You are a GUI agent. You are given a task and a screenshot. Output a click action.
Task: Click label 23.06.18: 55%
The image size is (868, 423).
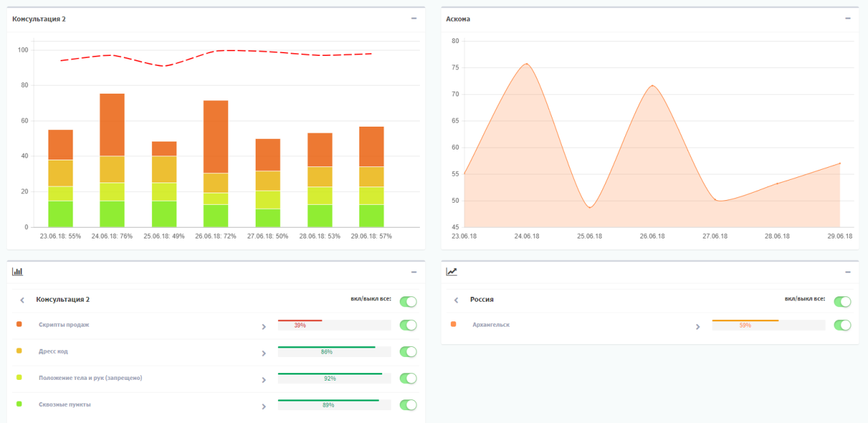(x=61, y=236)
